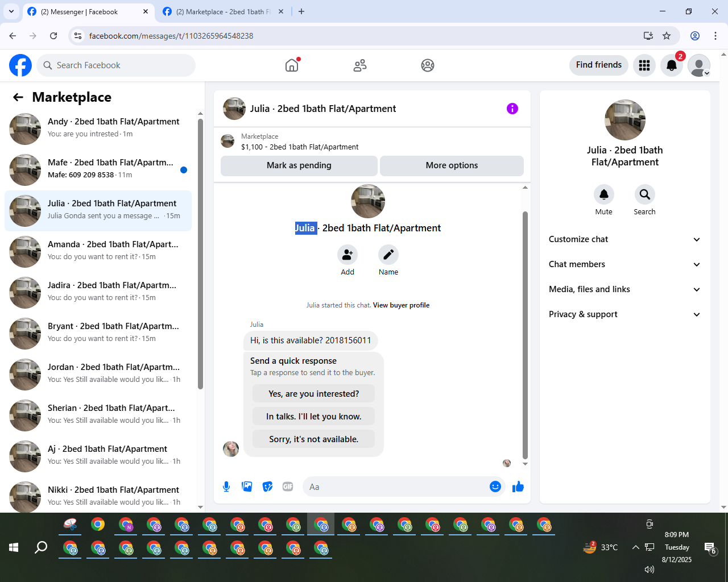Show hidden system tray icons

pos(635,547)
